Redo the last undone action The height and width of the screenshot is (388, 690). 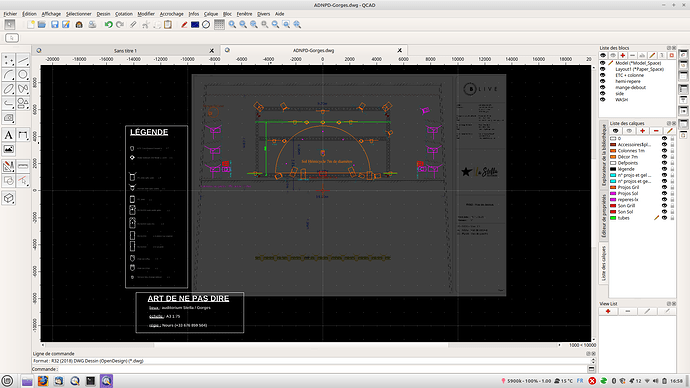(x=120, y=25)
